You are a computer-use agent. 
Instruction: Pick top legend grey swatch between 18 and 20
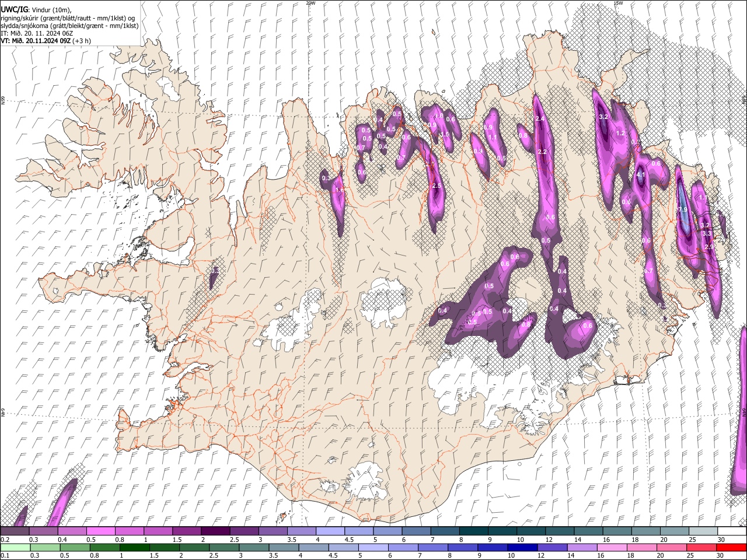pos(646,531)
